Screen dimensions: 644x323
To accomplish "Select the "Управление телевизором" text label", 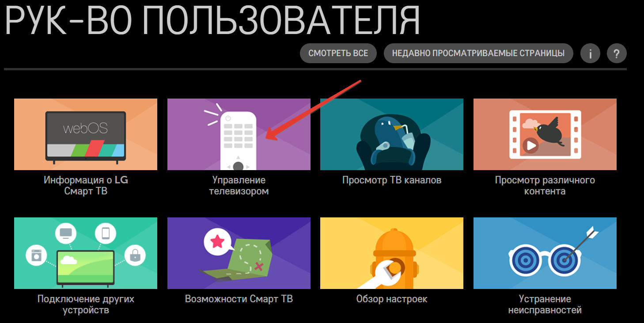I will click(x=239, y=186).
